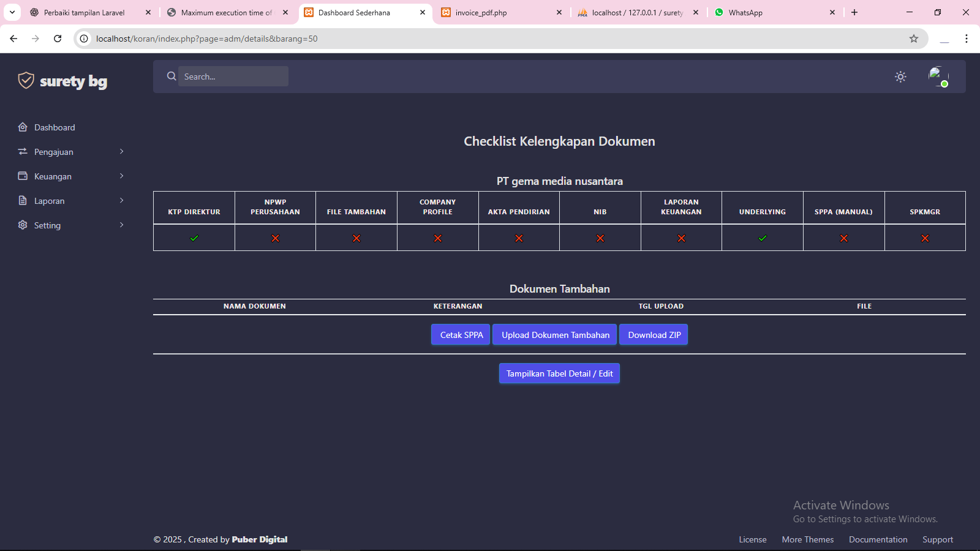Click the search magnifier icon

(x=171, y=77)
